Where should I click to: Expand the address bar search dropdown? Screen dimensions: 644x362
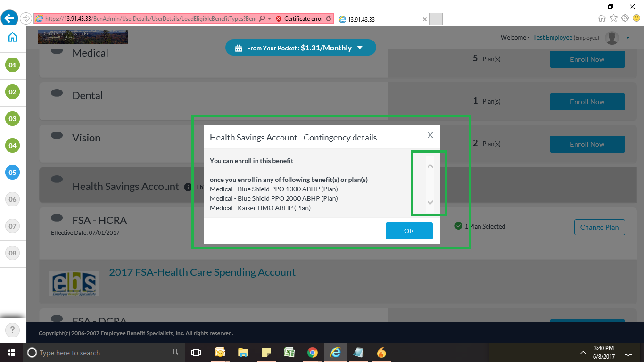pos(269,19)
